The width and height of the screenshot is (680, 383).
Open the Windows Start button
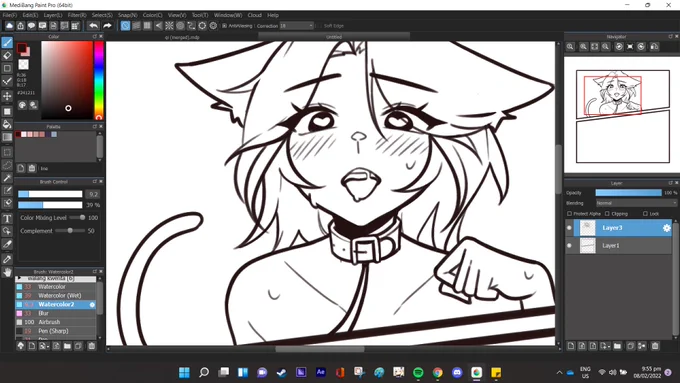click(184, 372)
